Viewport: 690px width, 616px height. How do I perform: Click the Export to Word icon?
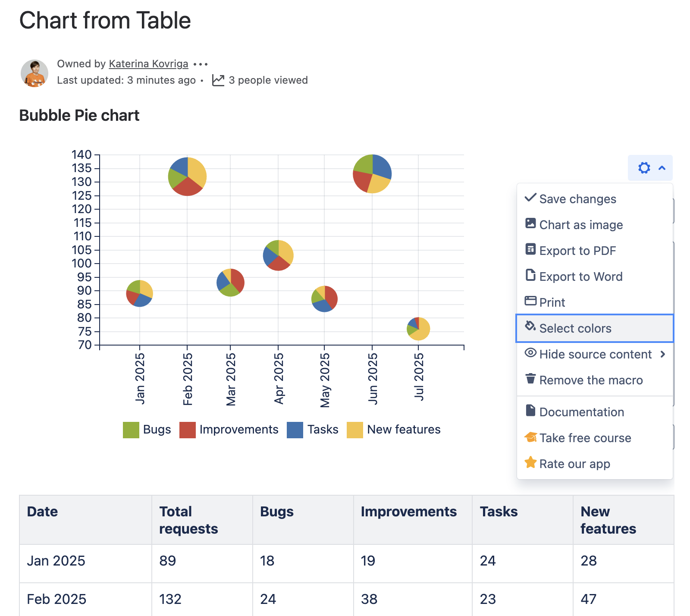[x=530, y=275]
